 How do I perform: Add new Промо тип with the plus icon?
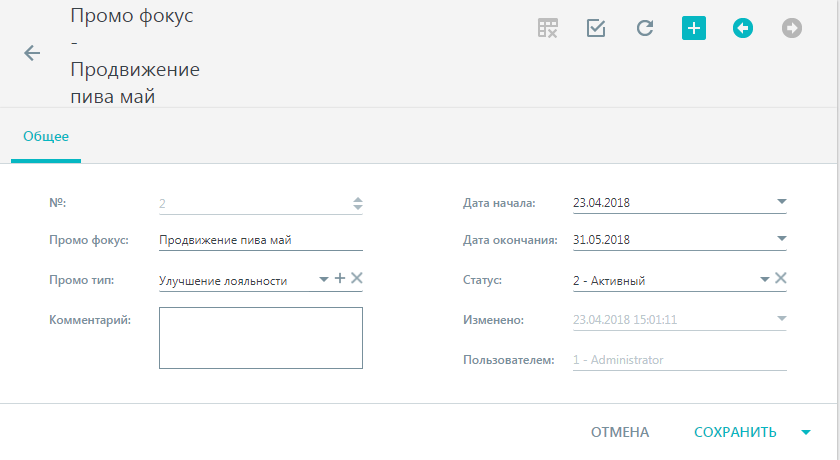tap(340, 278)
